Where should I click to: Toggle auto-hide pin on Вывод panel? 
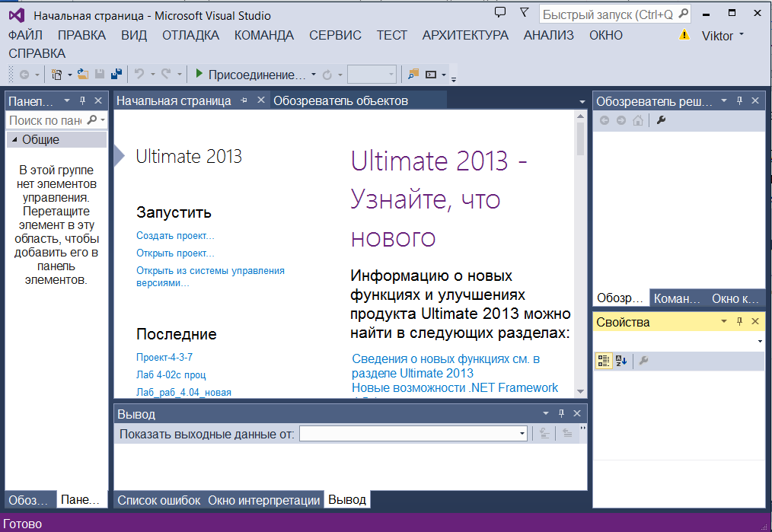(x=561, y=413)
